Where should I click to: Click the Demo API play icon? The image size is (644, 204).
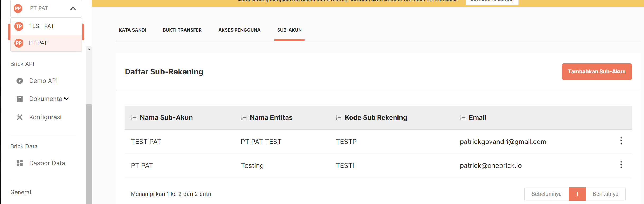[x=20, y=81]
